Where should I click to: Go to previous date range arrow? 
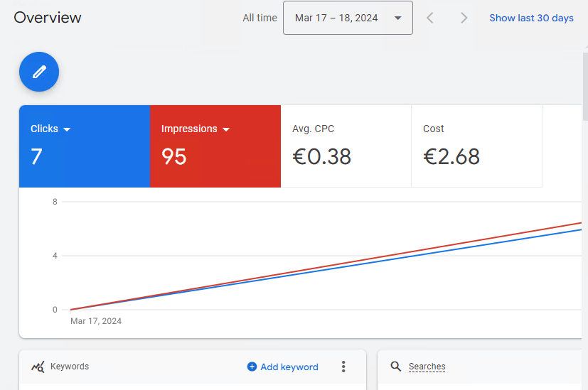coord(430,18)
